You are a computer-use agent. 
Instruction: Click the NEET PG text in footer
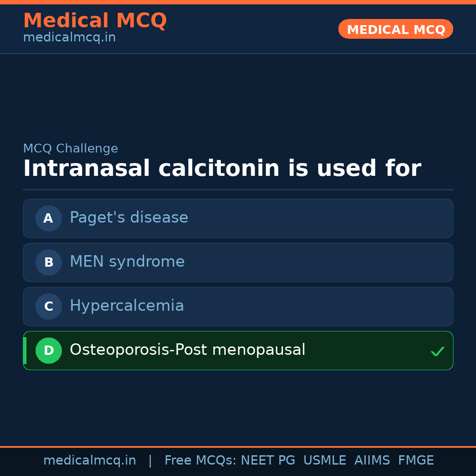point(268,461)
